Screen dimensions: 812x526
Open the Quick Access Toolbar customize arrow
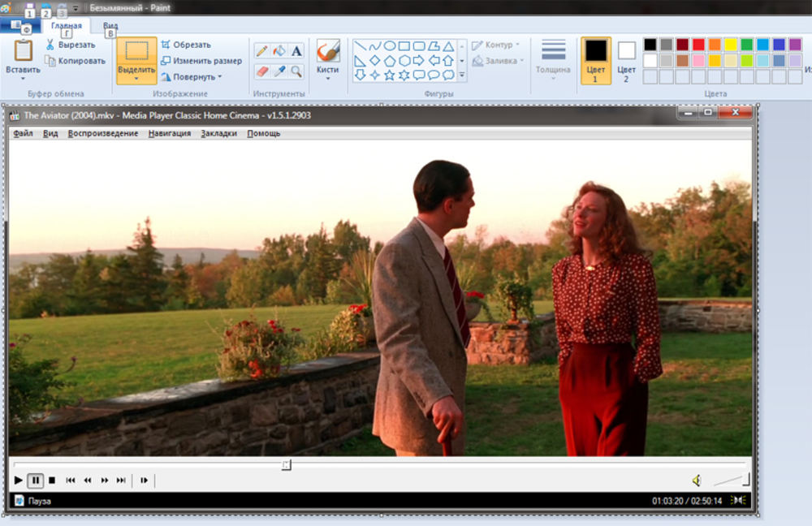pos(76,8)
